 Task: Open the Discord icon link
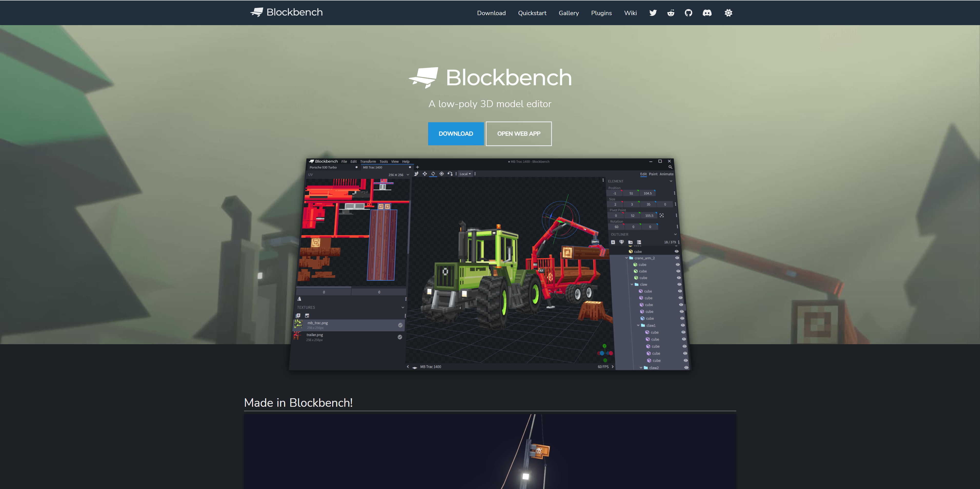(707, 13)
